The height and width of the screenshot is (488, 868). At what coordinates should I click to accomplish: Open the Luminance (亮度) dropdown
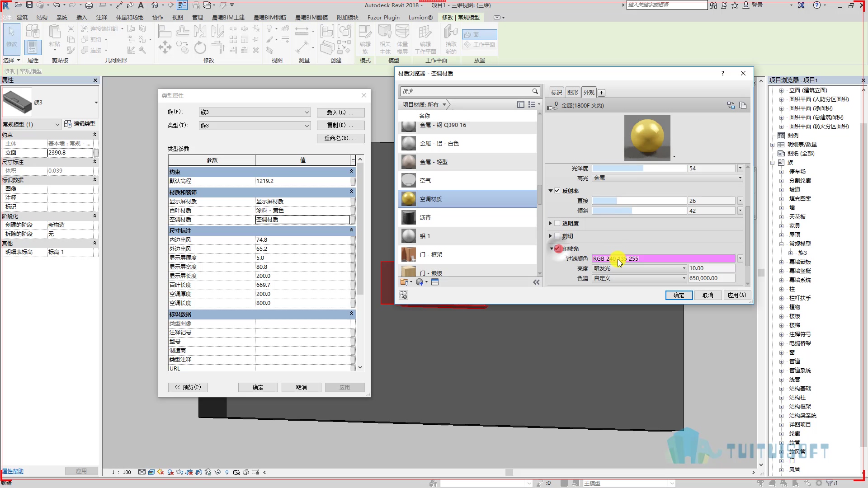[x=639, y=268]
